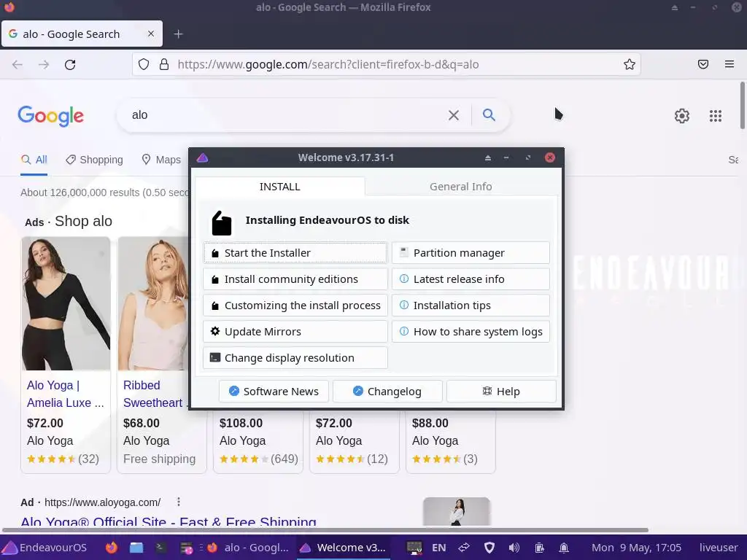Click the tracking protection shield icon
This screenshot has width=747, height=560.
pyautogui.click(x=144, y=64)
